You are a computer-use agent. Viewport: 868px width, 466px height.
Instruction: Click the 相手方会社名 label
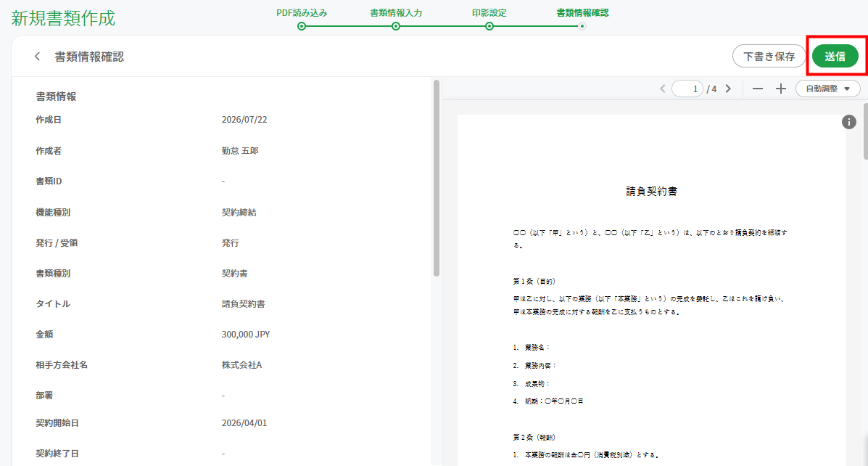pyautogui.click(x=62, y=364)
